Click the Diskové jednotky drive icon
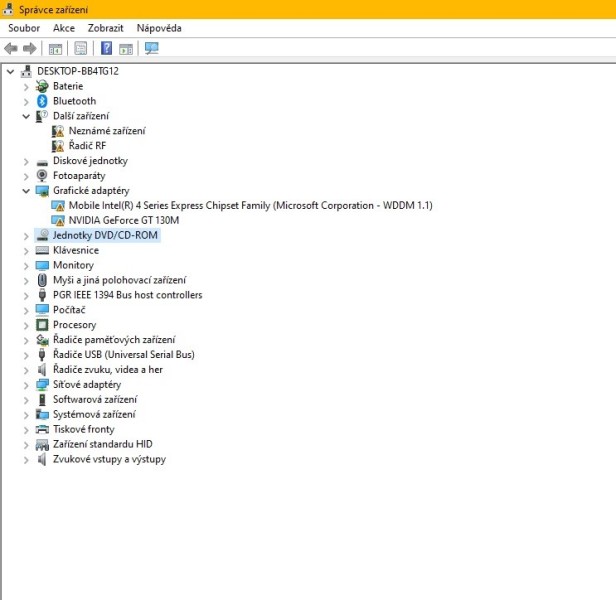The image size is (616, 600). pyautogui.click(x=42, y=162)
